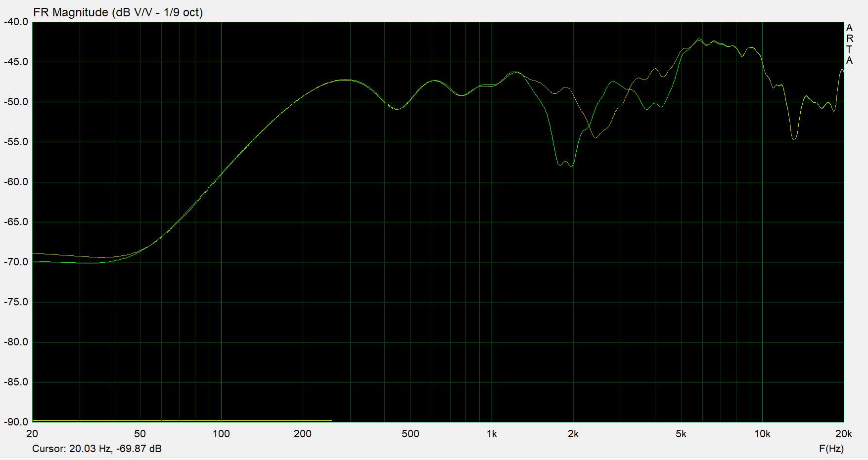Viewport: 868px width, 460px height.
Task: Click the 5k frequency axis label
Action: click(681, 434)
